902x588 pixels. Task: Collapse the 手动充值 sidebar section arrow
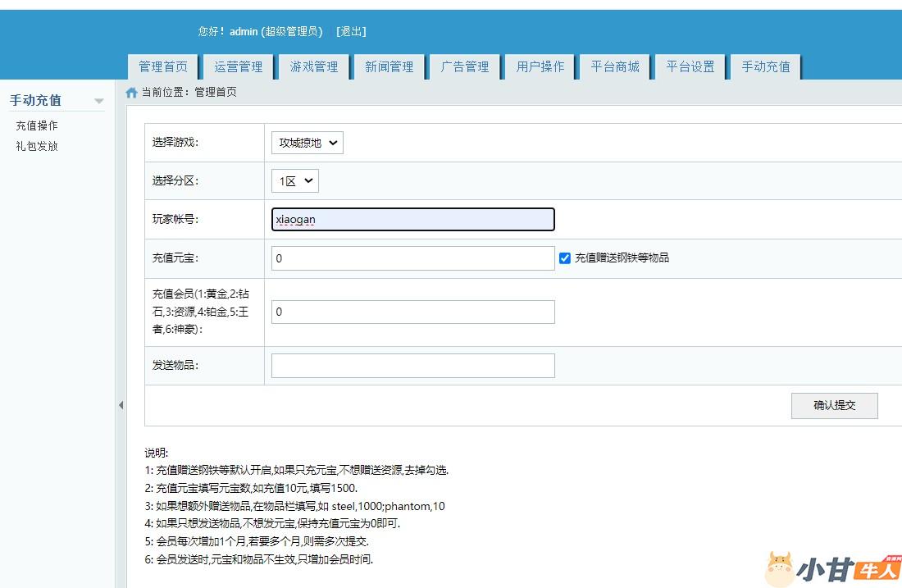pos(99,101)
